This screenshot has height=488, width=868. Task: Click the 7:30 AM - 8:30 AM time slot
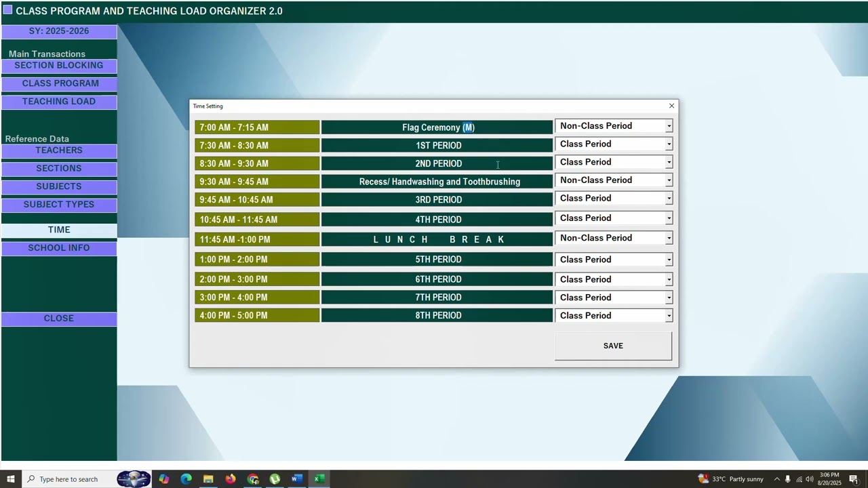pyautogui.click(x=257, y=145)
